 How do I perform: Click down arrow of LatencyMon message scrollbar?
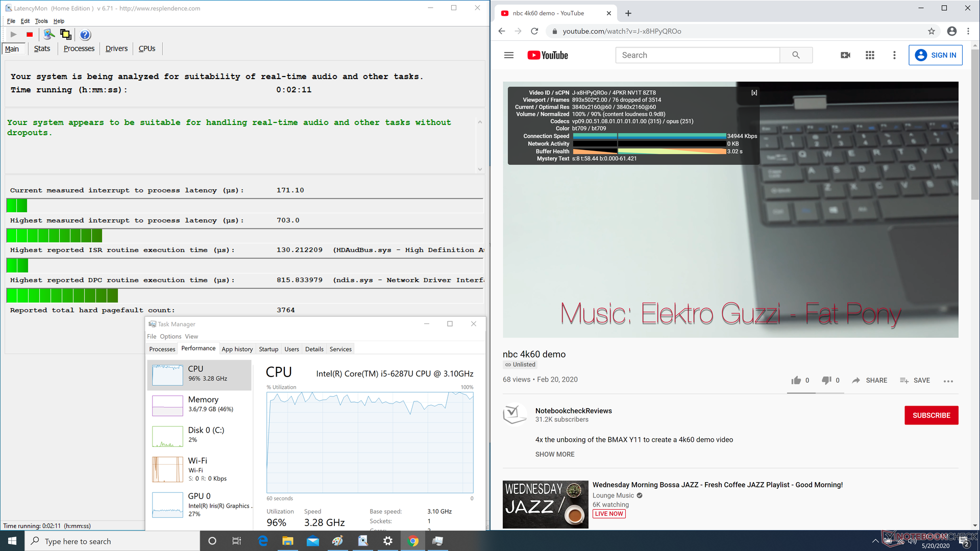(x=480, y=169)
